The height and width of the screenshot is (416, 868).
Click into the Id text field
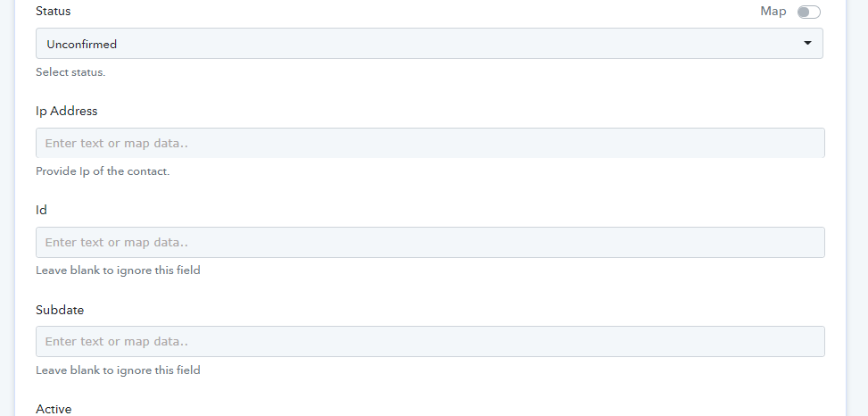[x=430, y=242]
